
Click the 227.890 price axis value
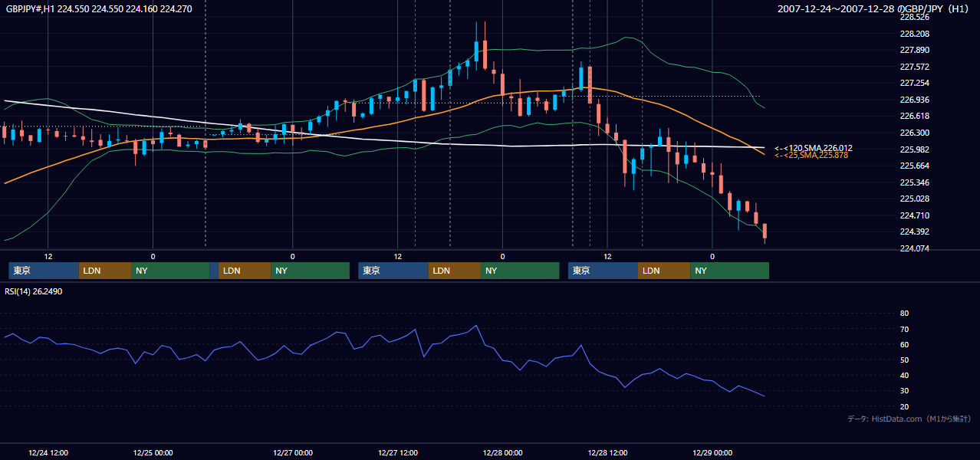point(914,50)
